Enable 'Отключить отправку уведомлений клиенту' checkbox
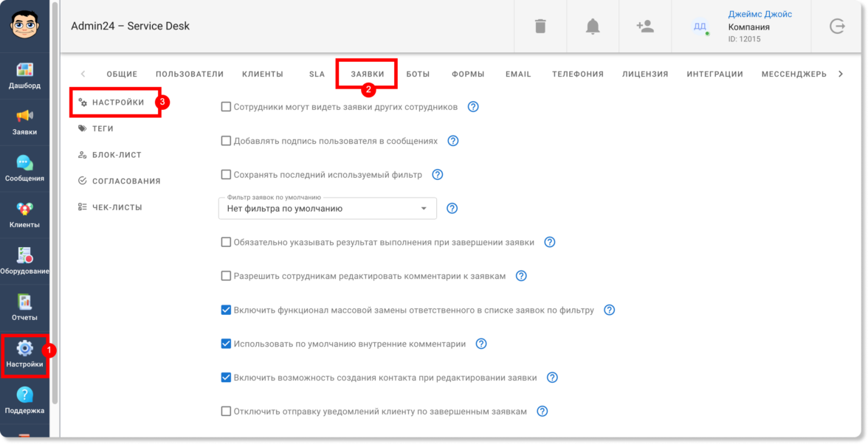This screenshot has height=444, width=868. (226, 412)
